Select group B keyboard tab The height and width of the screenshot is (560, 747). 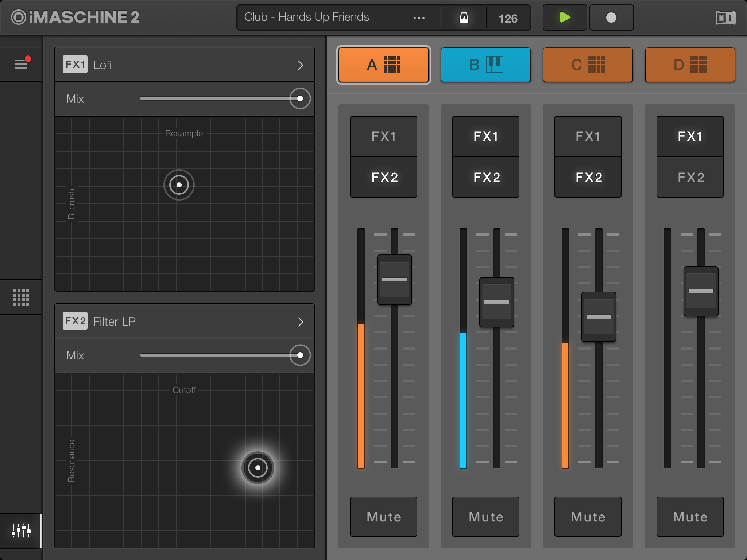point(486,65)
